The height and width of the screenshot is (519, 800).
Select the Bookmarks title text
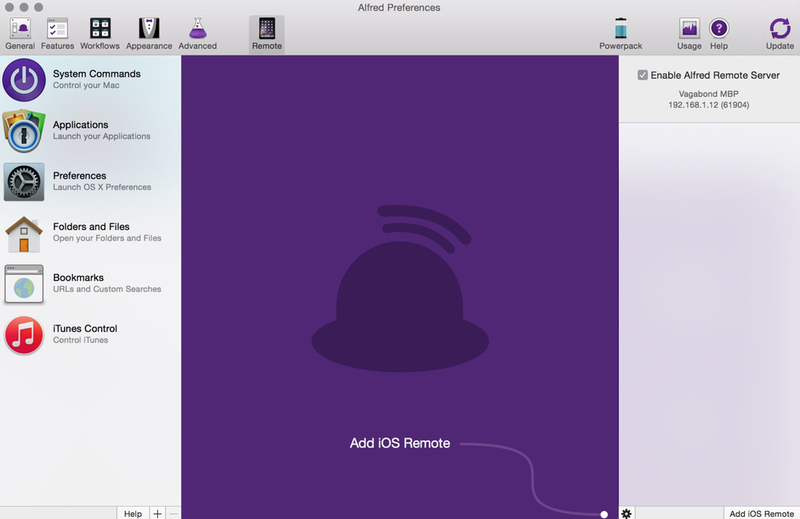(78, 278)
